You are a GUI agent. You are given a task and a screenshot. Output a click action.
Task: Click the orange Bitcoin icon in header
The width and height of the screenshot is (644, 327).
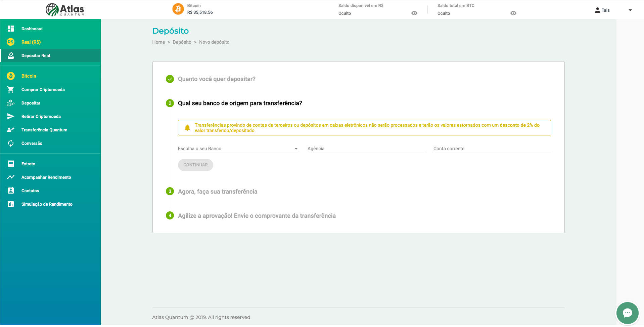tap(178, 9)
